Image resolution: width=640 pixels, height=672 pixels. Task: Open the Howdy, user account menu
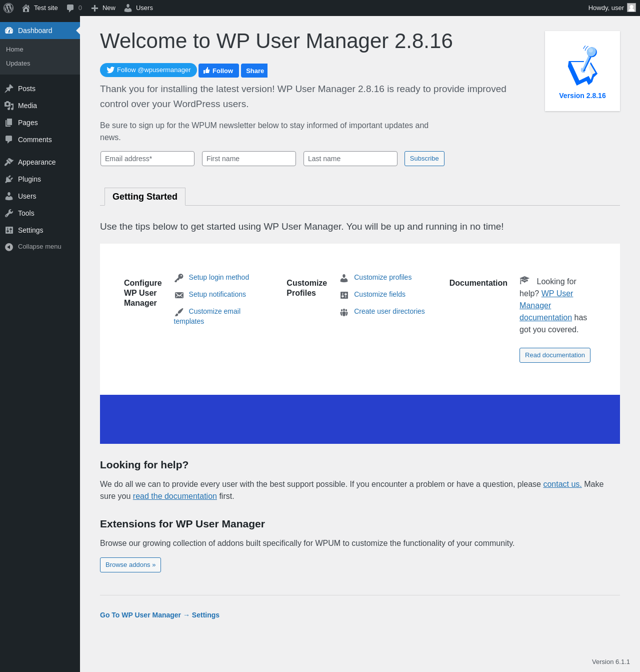point(605,8)
